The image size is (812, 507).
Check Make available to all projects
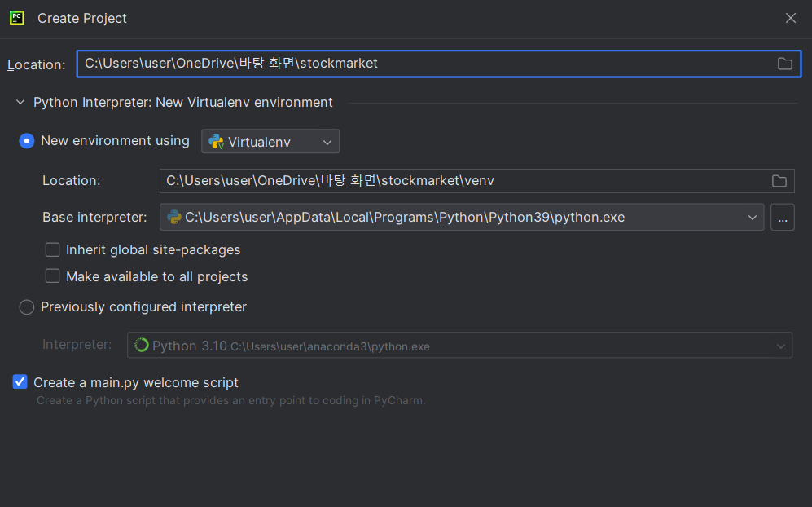pyautogui.click(x=52, y=276)
